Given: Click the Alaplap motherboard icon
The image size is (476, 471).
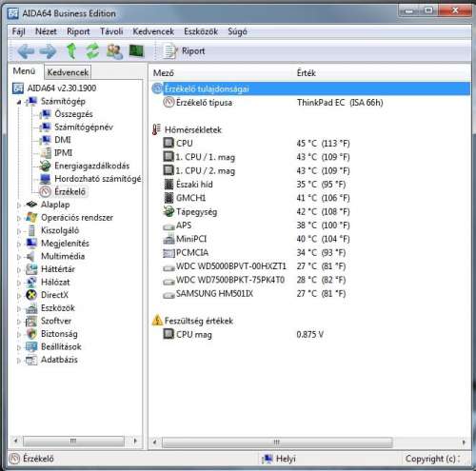Looking at the screenshot, I should click(x=31, y=205).
